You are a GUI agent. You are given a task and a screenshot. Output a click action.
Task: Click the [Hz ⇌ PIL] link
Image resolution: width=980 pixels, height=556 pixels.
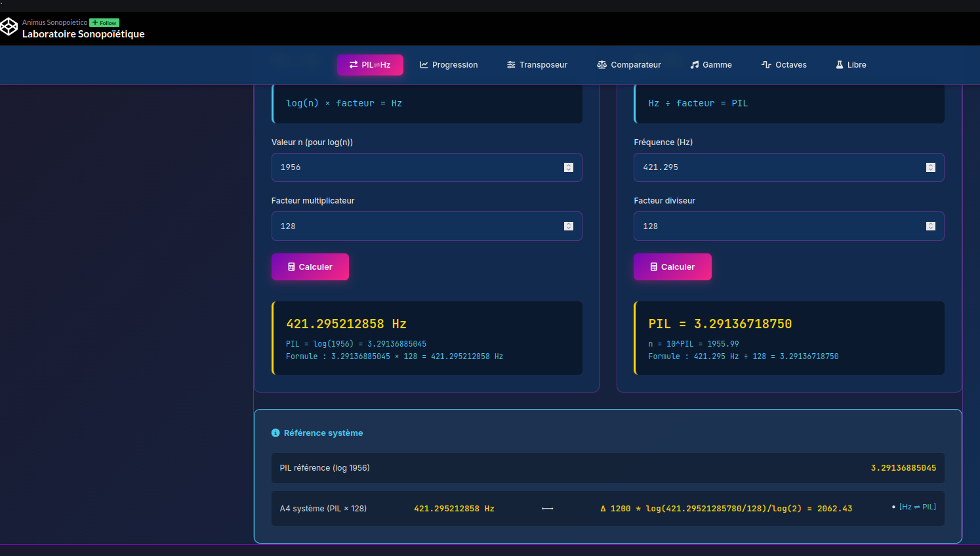click(917, 507)
